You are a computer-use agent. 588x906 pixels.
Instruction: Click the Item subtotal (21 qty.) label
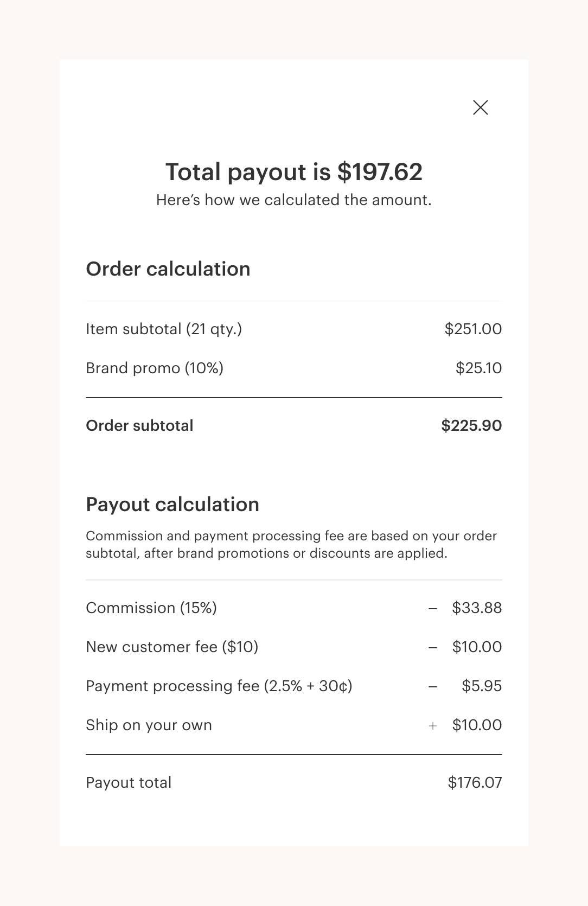[x=164, y=329]
